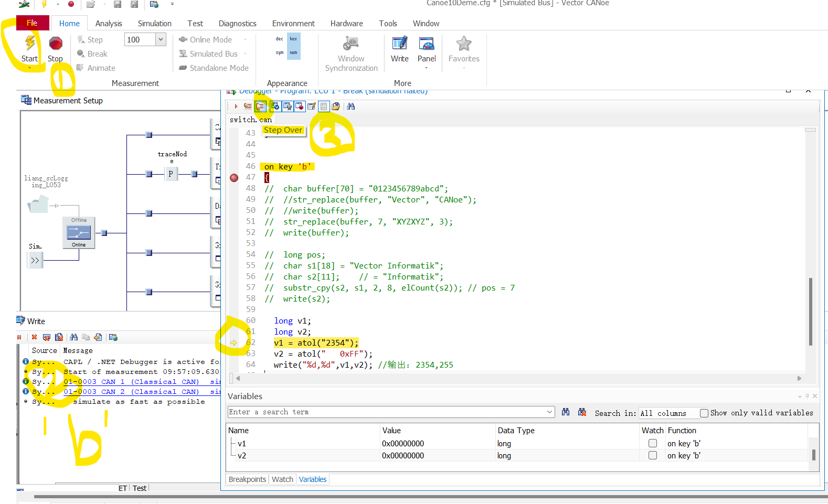Click quick access red Stop icon
Image resolution: width=828 pixels, height=504 pixels.
[x=71, y=4]
